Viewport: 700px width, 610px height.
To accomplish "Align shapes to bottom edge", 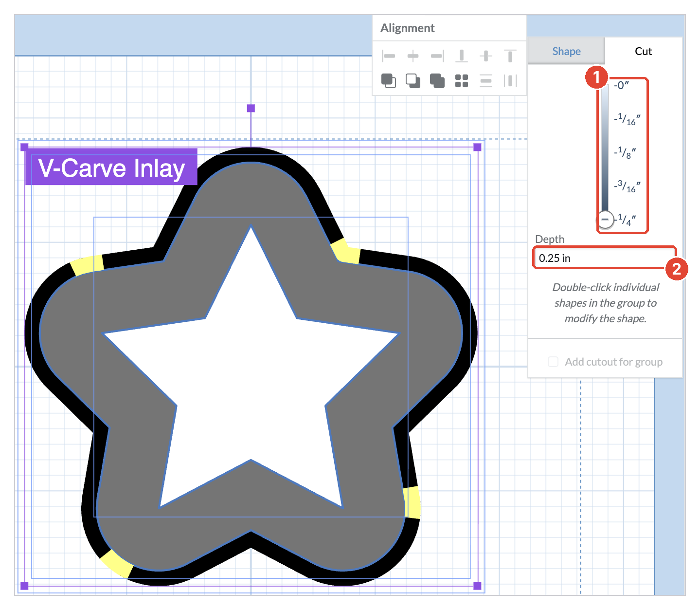I will 462,56.
